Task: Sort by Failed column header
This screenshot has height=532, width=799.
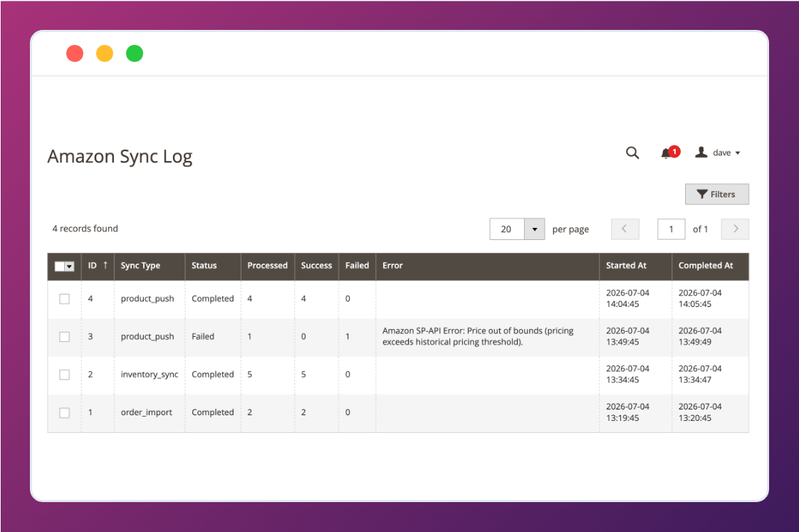Action: (x=357, y=266)
